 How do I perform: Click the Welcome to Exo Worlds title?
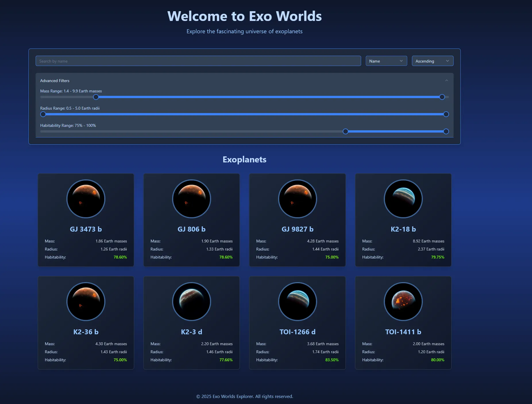(244, 16)
